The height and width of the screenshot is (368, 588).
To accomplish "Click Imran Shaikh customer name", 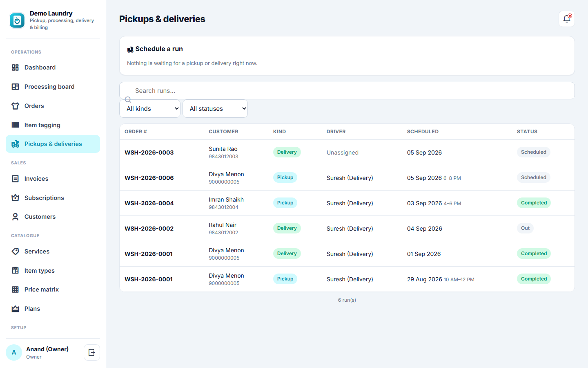I will [226, 200].
